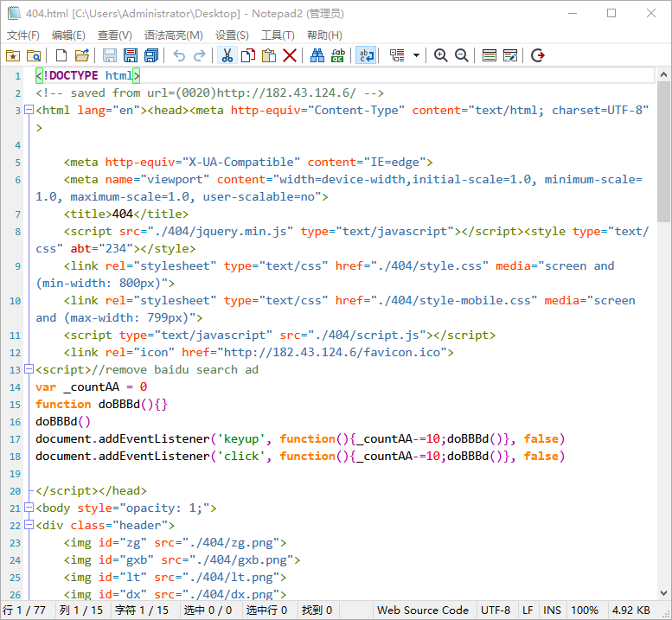Collapse the body fold marker on line 21
Image resolution: width=672 pixels, height=620 pixels.
[x=29, y=508]
